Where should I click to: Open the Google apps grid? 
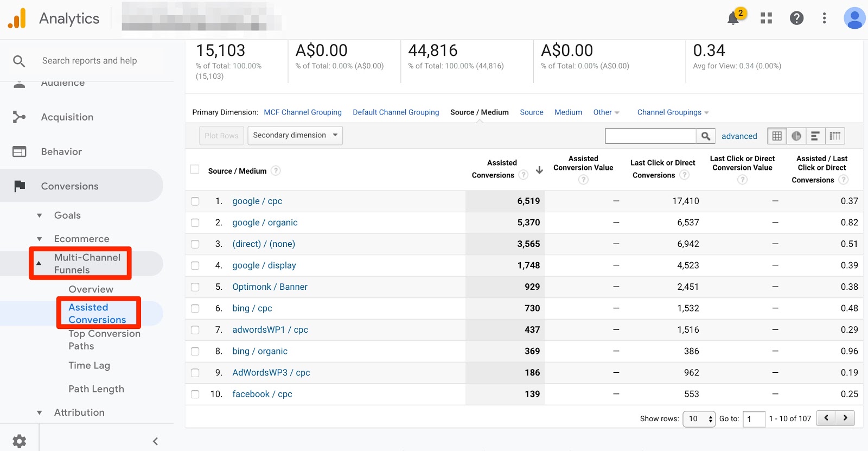(766, 18)
